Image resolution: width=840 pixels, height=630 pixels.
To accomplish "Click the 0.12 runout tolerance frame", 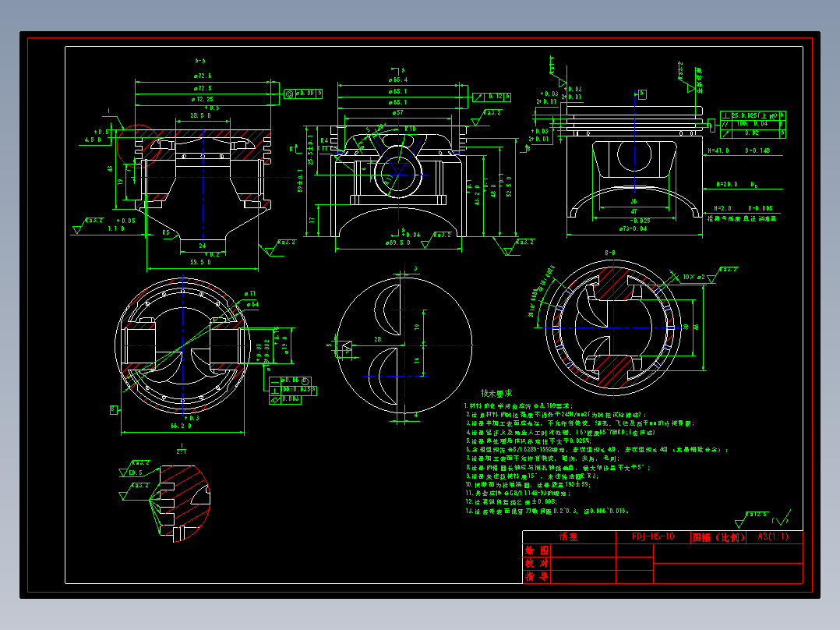I will click(x=492, y=97).
